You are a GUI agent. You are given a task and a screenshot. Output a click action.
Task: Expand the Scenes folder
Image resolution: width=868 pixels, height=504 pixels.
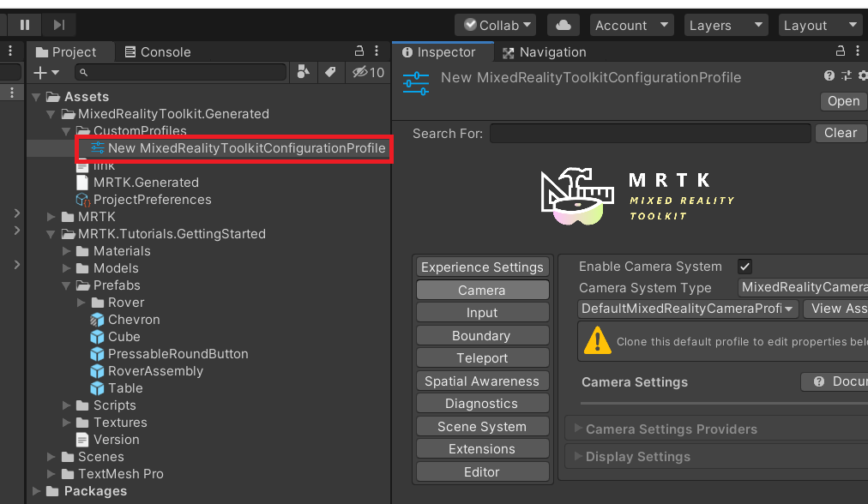[x=51, y=457]
